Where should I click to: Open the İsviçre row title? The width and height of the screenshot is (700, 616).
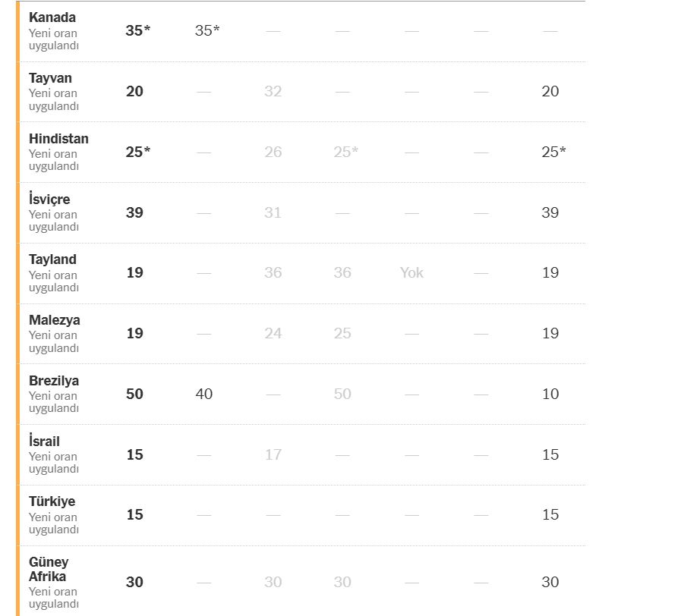click(49, 200)
